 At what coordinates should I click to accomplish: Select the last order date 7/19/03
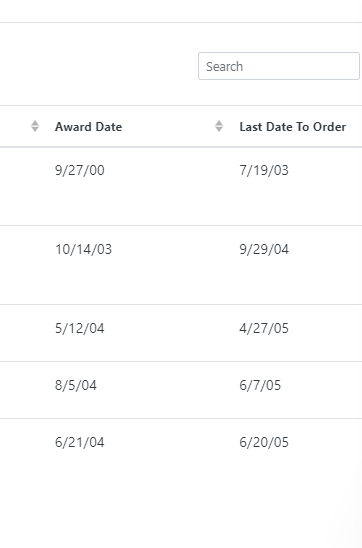point(264,170)
